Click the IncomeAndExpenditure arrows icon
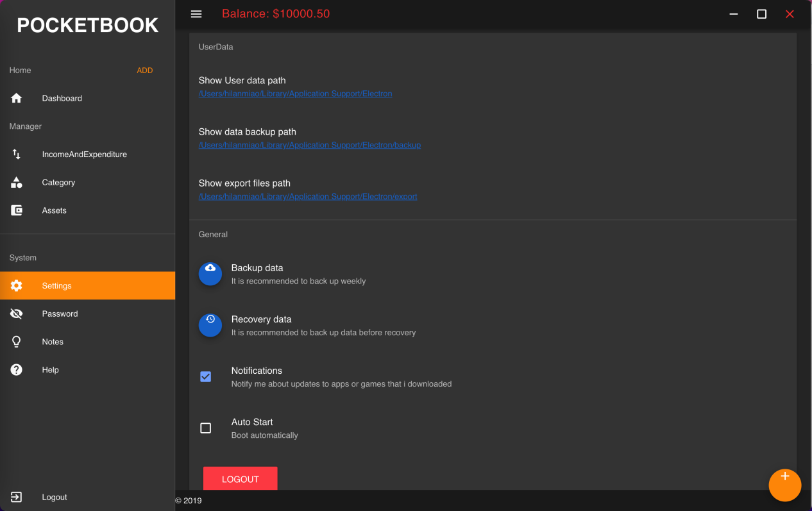The width and height of the screenshot is (812, 511). pyautogui.click(x=17, y=155)
